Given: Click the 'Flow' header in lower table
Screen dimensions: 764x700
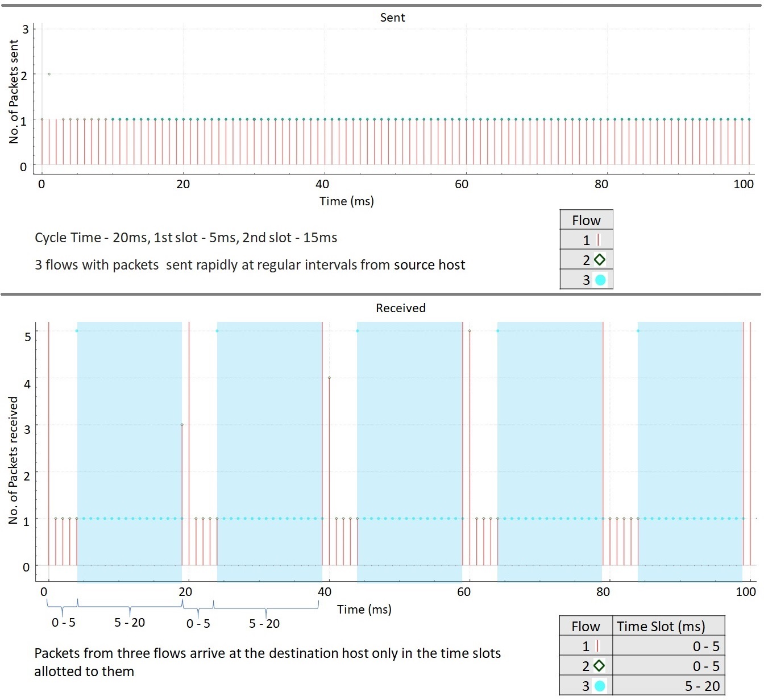Looking at the screenshot, I should (586, 626).
